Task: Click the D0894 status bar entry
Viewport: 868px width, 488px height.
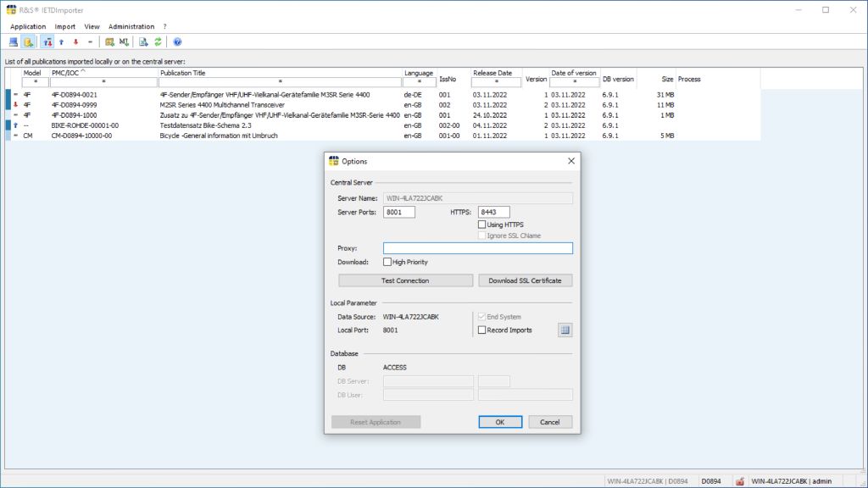Action: click(711, 481)
